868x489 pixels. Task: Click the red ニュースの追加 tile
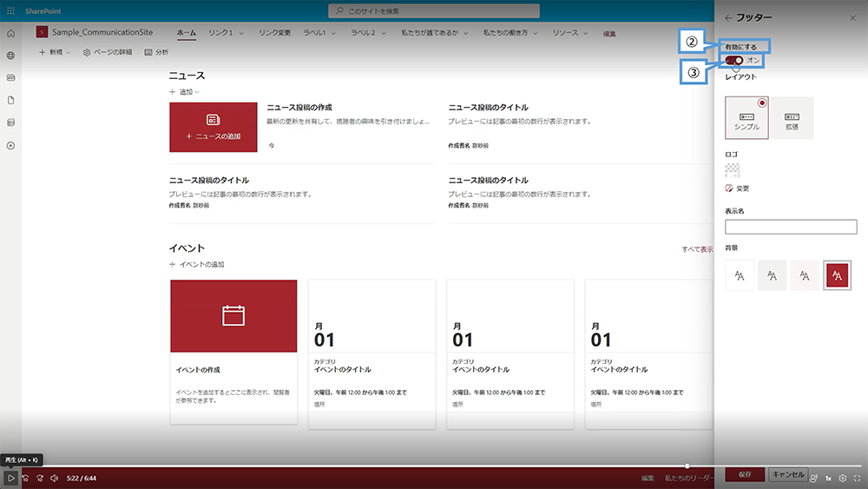click(x=214, y=127)
